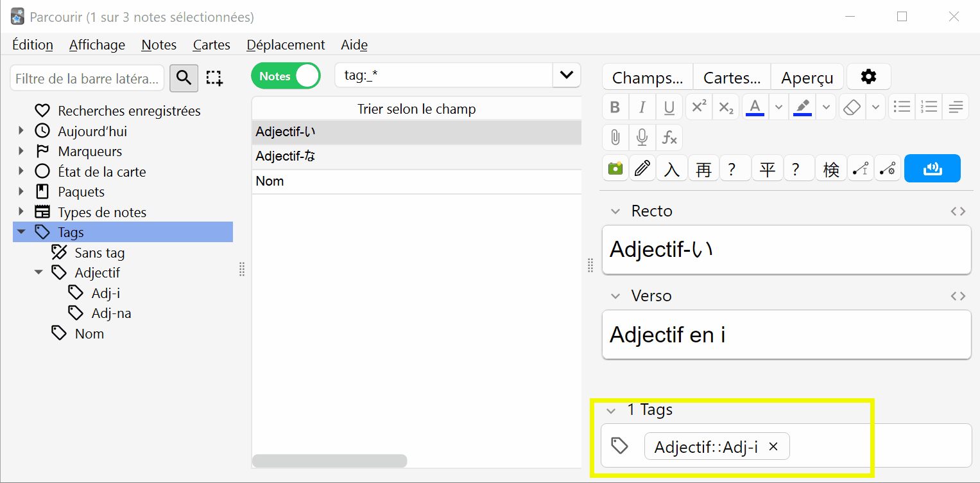980x483 pixels.
Task: Click the eraser remove-formatting icon
Action: (x=852, y=107)
